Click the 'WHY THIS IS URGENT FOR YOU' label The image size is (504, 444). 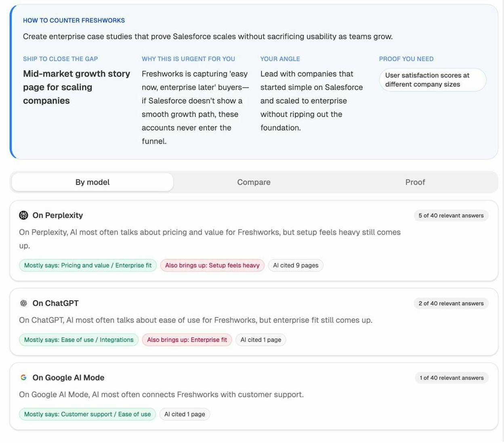(188, 59)
